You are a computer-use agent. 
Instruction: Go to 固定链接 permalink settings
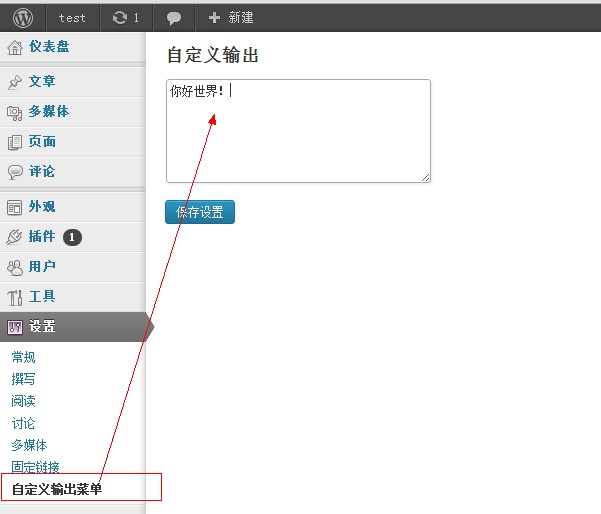[x=35, y=467]
